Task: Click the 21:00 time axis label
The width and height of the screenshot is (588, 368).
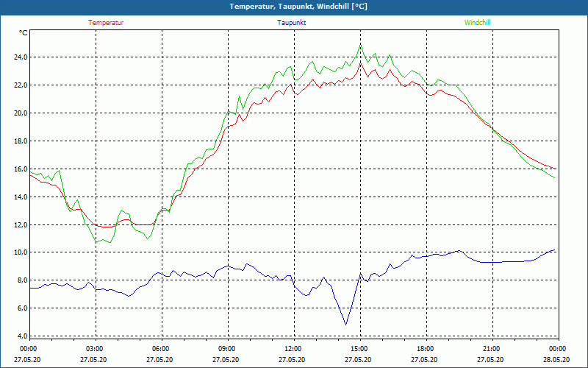Action: click(x=490, y=349)
